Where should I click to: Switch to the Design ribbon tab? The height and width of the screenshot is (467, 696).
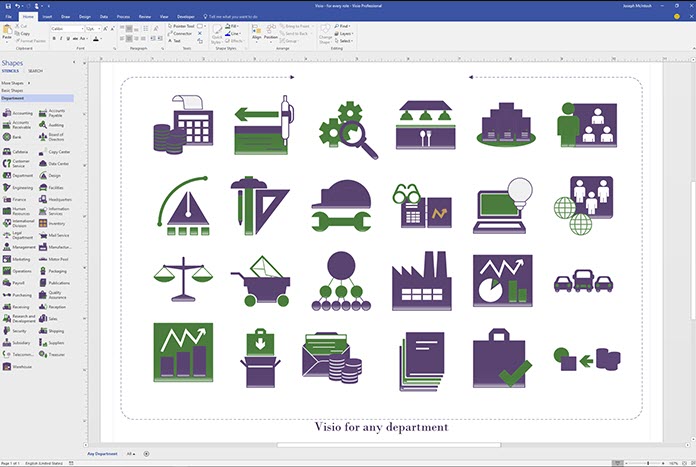(x=84, y=16)
